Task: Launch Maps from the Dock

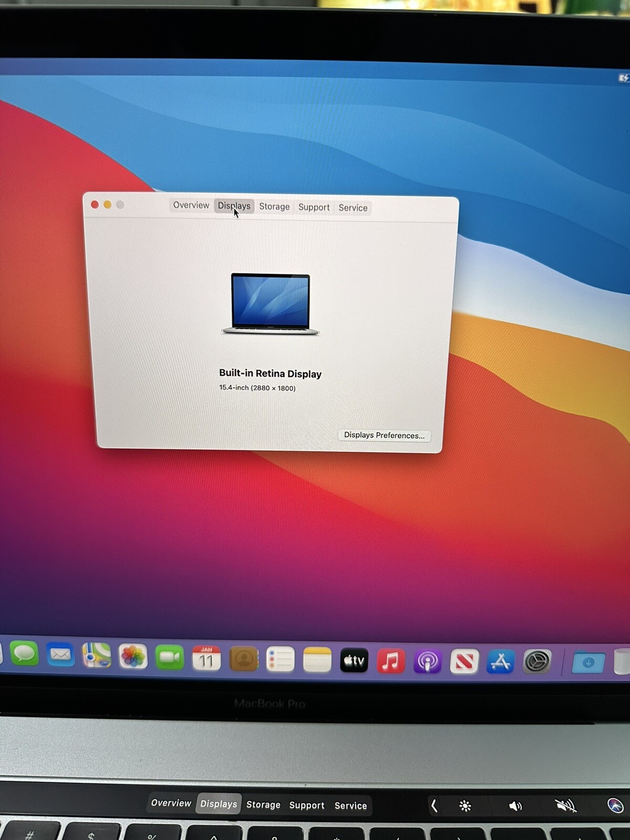Action: click(97, 656)
